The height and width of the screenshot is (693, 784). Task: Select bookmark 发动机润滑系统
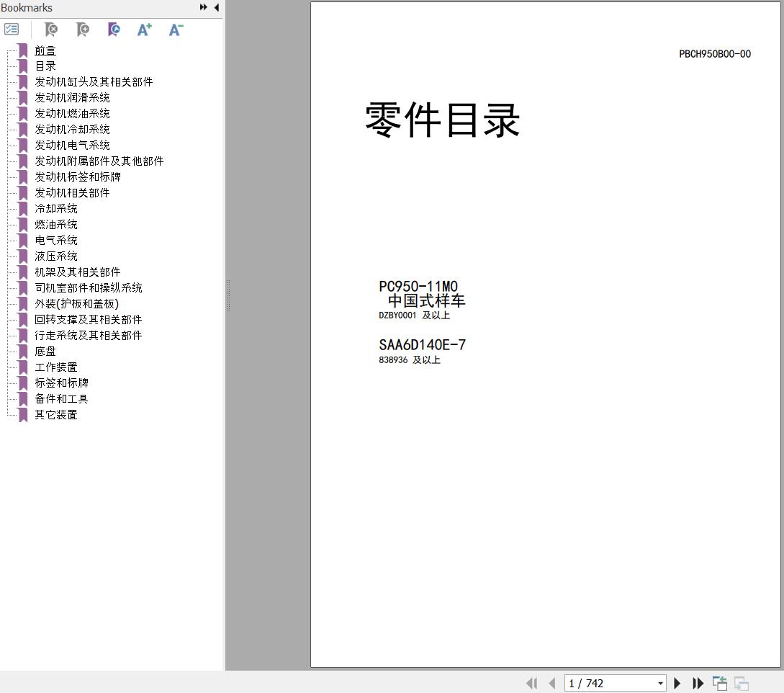(72, 97)
